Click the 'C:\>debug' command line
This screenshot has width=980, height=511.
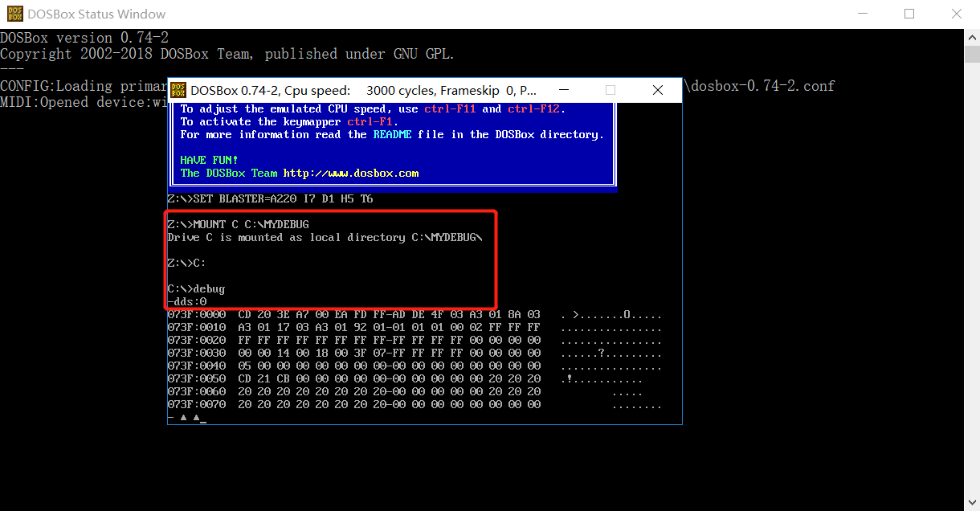196,288
